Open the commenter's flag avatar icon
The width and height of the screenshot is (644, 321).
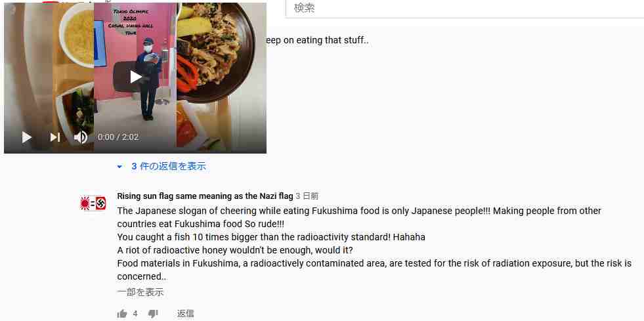click(93, 203)
